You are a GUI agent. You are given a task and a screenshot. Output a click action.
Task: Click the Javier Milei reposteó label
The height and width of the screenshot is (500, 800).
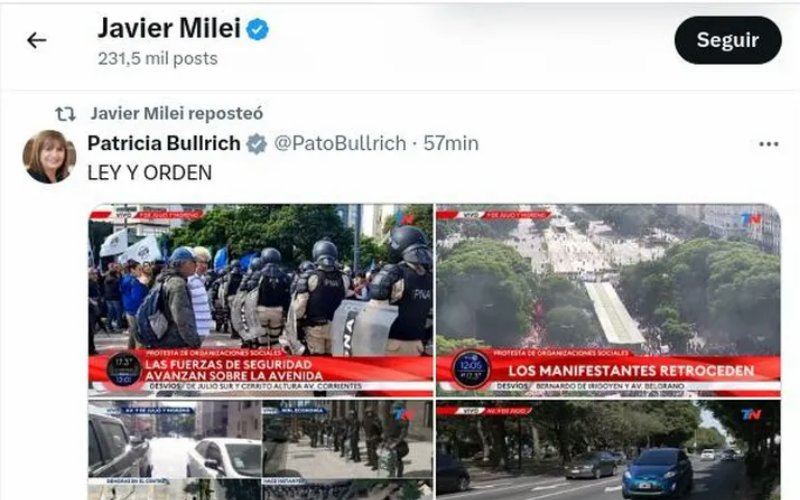tap(177, 113)
